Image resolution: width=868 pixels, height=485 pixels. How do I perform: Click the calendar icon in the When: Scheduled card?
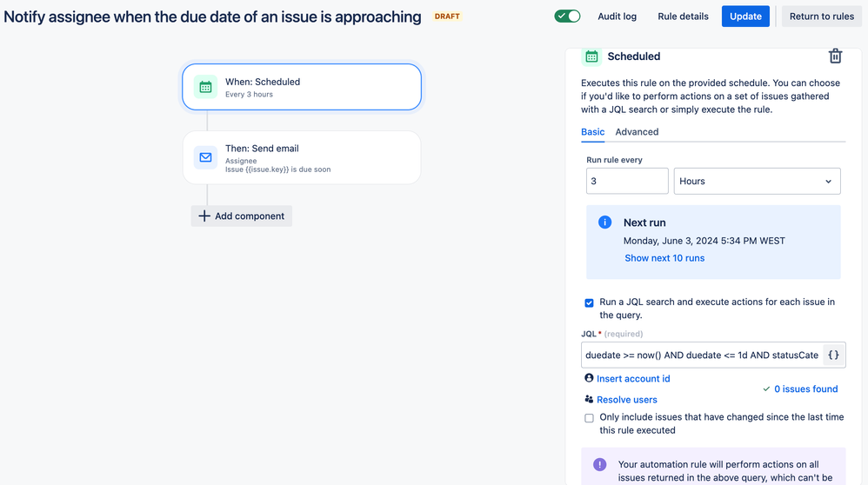pyautogui.click(x=205, y=87)
